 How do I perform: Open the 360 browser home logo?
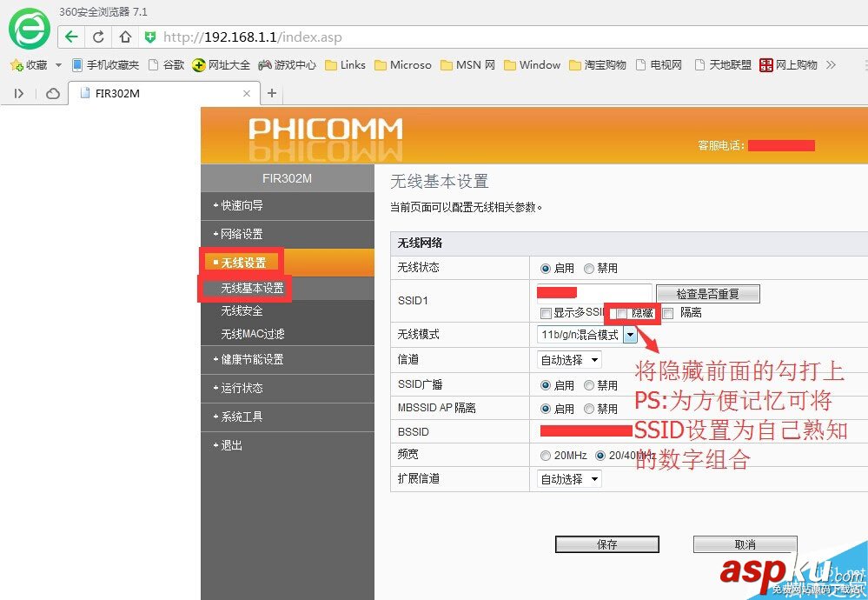coord(28,29)
